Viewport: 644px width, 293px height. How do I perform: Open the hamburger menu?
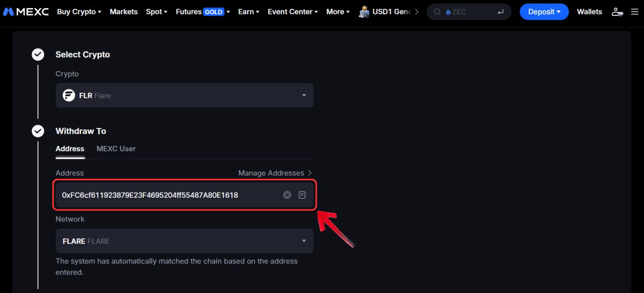[x=635, y=12]
